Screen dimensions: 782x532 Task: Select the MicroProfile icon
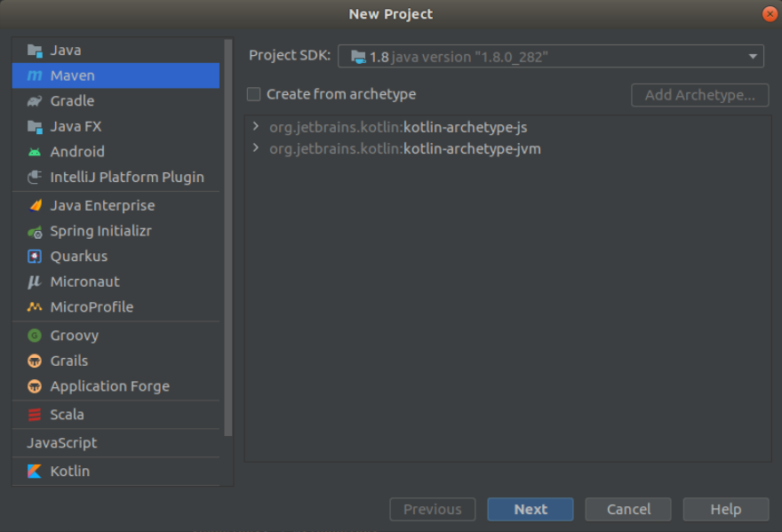click(x=35, y=306)
